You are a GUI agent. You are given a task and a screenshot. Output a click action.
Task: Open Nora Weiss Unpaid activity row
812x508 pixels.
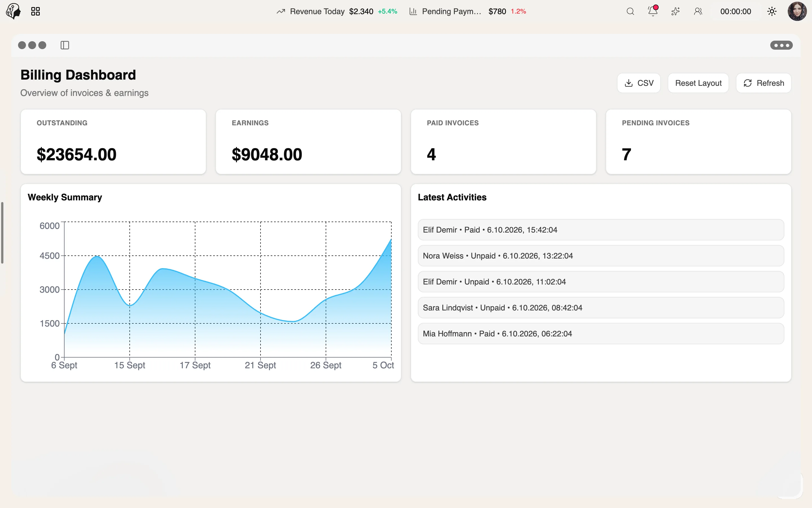[601, 256]
